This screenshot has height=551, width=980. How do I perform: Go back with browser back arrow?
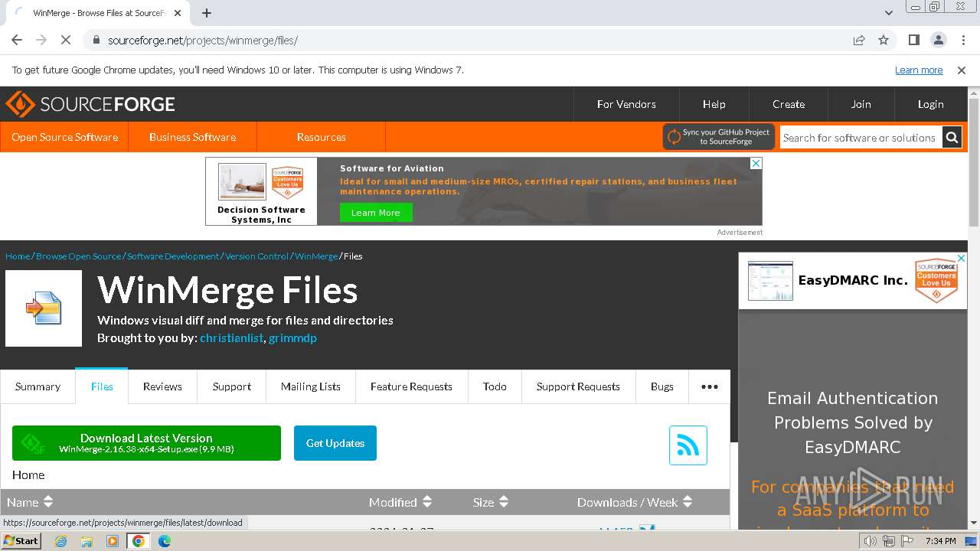17,40
